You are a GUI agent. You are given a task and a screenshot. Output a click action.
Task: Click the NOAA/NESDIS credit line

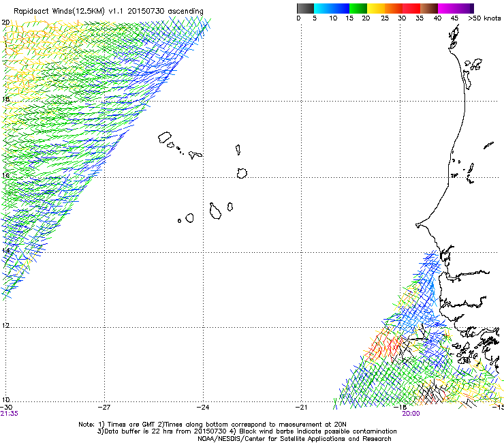pos(294,439)
